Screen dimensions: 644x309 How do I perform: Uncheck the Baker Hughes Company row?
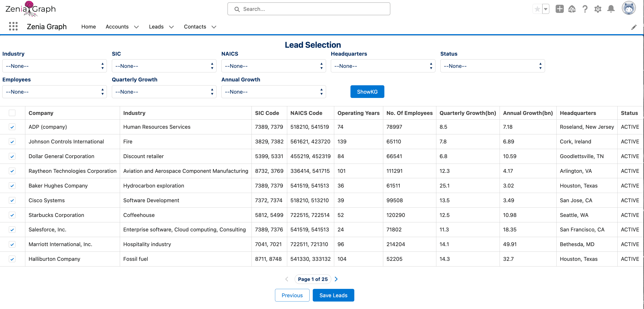pos(12,186)
